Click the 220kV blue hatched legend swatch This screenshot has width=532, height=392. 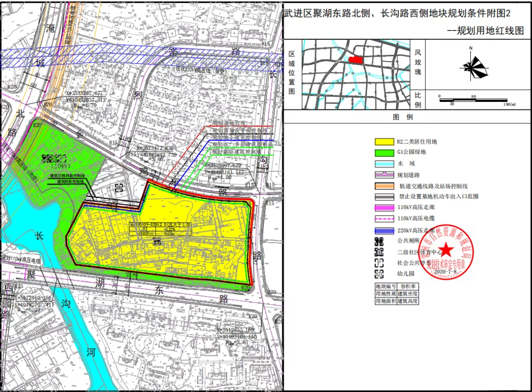click(384, 230)
